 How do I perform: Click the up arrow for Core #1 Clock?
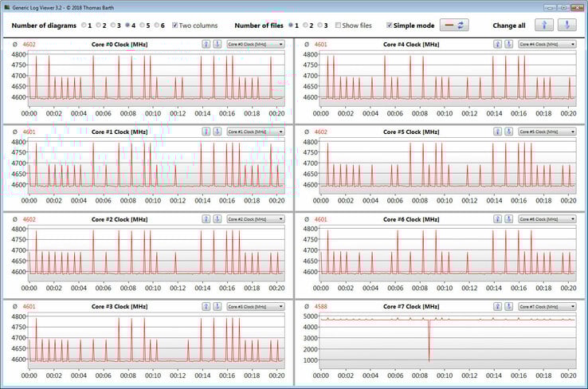coord(206,132)
